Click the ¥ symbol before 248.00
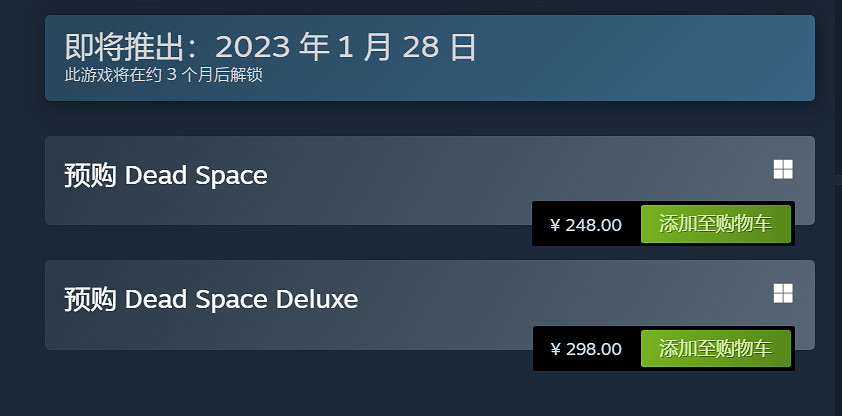This screenshot has height=416, width=842. 555,225
